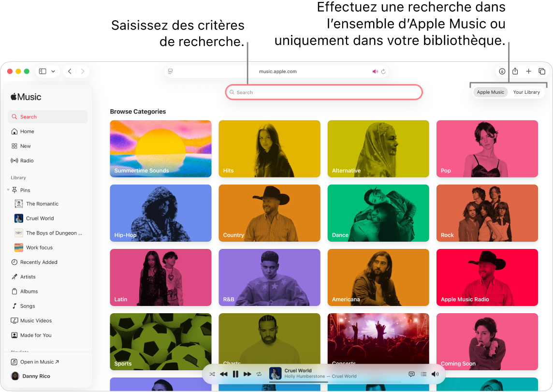Open Safari page reader menu icon

point(170,71)
